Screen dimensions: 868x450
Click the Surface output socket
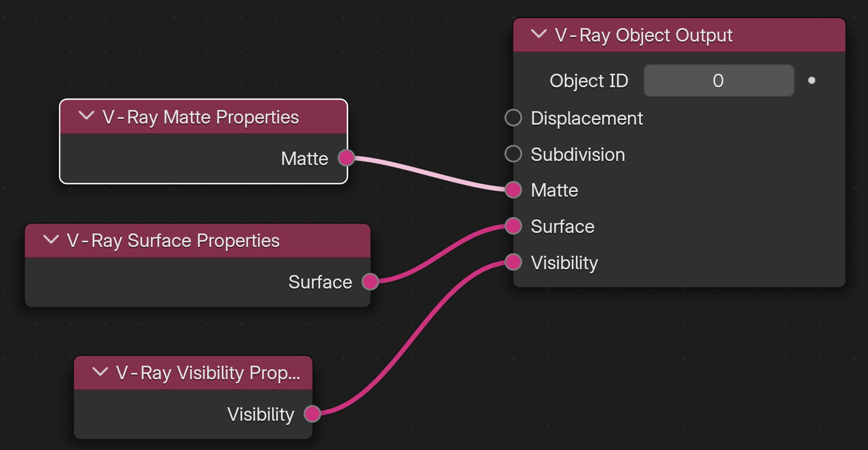pos(370,281)
